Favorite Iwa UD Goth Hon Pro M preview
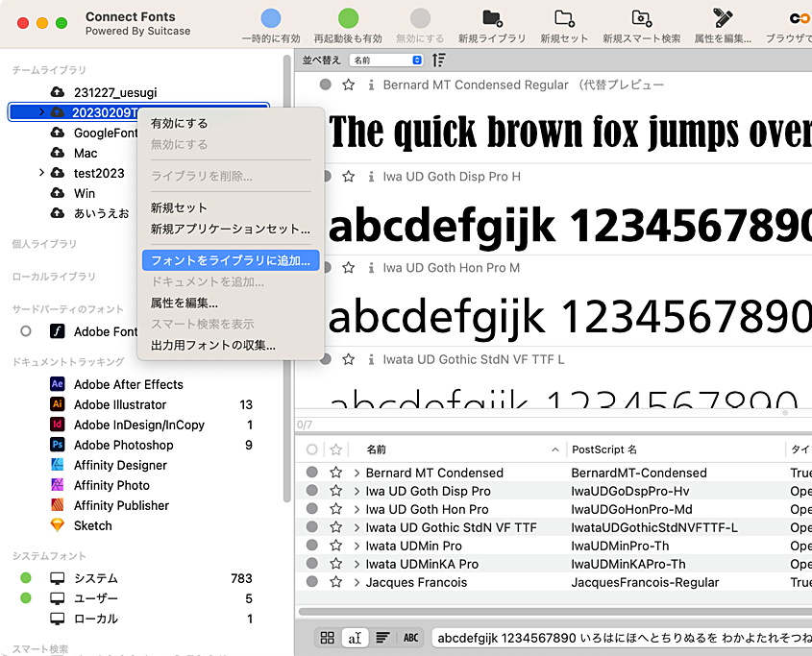The width and height of the screenshot is (812, 656). [349, 267]
